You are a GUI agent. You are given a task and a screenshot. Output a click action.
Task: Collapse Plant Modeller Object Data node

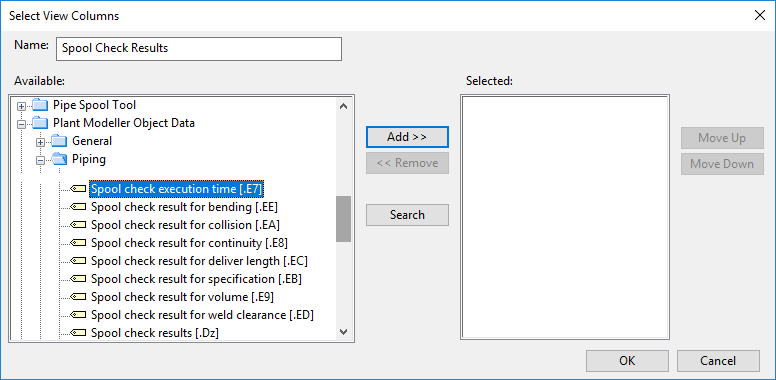click(x=21, y=124)
